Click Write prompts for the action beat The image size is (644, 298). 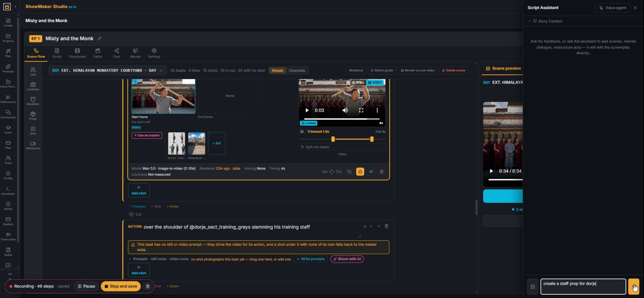coord(310,259)
